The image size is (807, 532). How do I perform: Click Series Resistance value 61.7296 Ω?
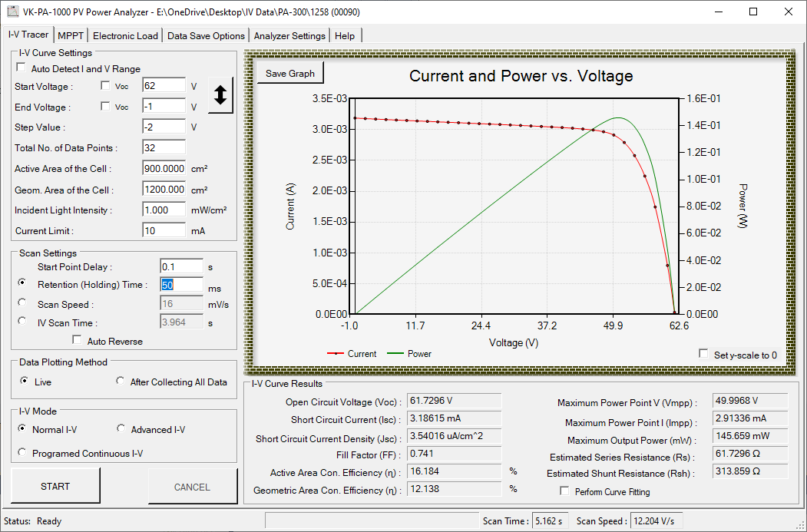tap(750, 454)
